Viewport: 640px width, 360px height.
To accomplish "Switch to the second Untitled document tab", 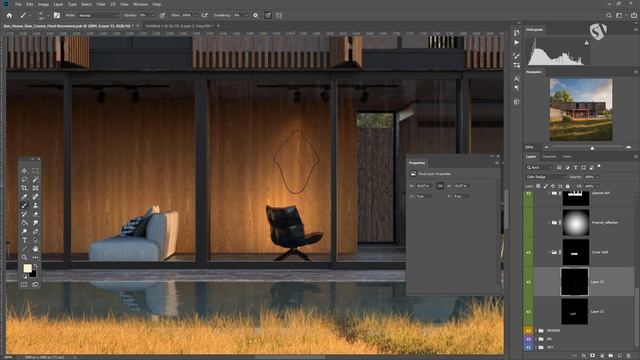I will pos(180,26).
